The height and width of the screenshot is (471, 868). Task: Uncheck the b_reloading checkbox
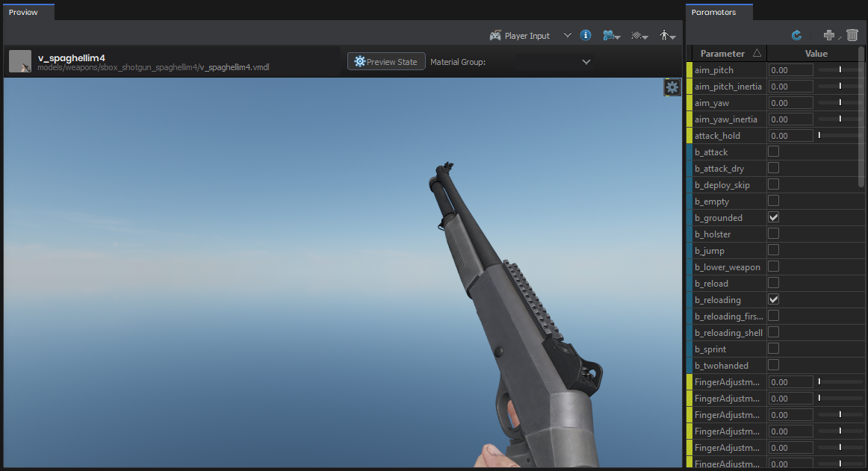tap(774, 300)
